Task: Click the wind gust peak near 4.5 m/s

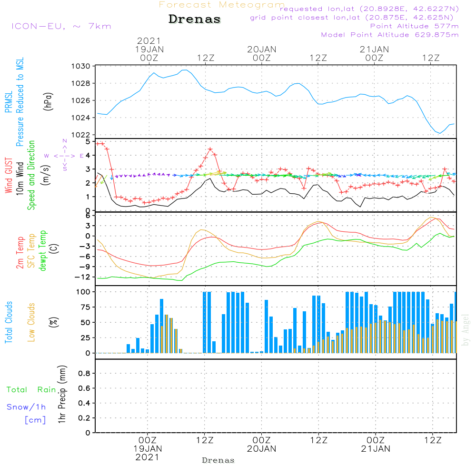Action: (210, 149)
